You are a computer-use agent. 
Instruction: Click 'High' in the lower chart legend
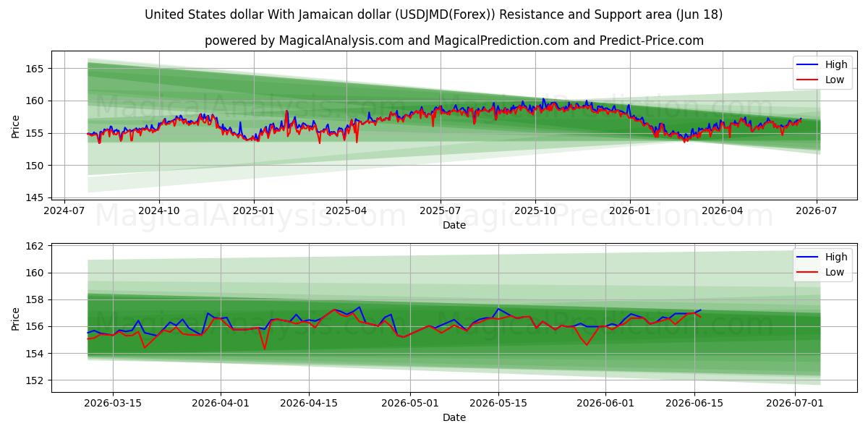tap(836, 258)
